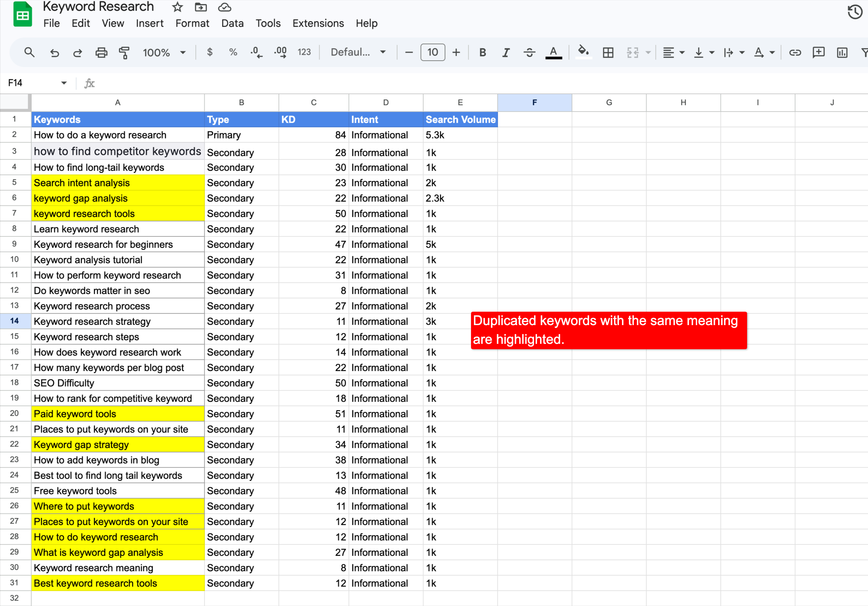
Task: Open the fill color picker
Action: click(583, 53)
